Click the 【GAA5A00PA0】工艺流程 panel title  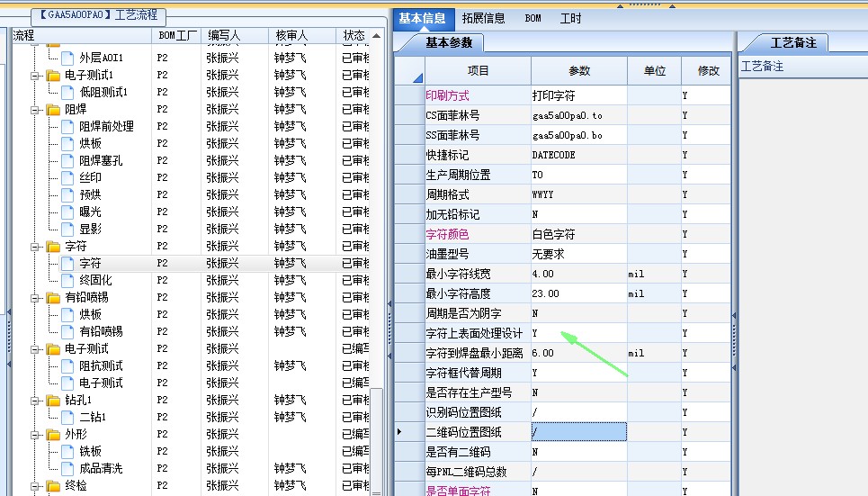click(99, 15)
